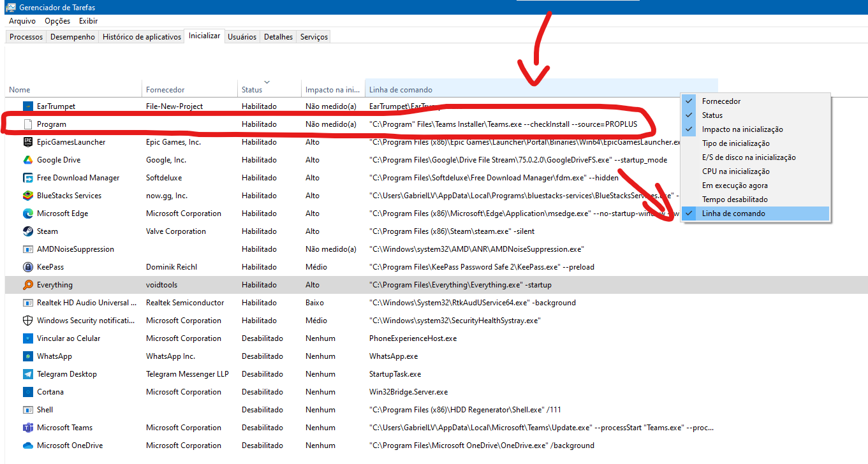Enable E/S de disco na inicialização column
The width and height of the screenshot is (868, 464).
tap(756, 157)
